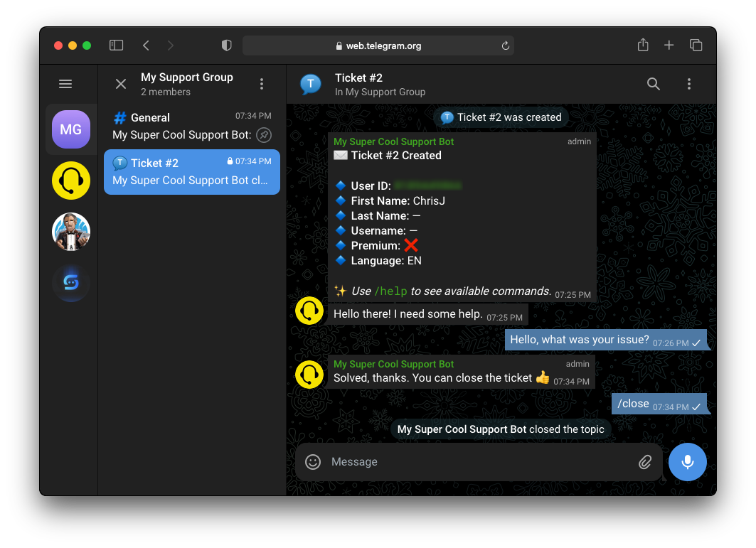756x548 pixels.
Task: Select 'Solved, thanks. You can close the ticket' message
Action: pos(462,372)
